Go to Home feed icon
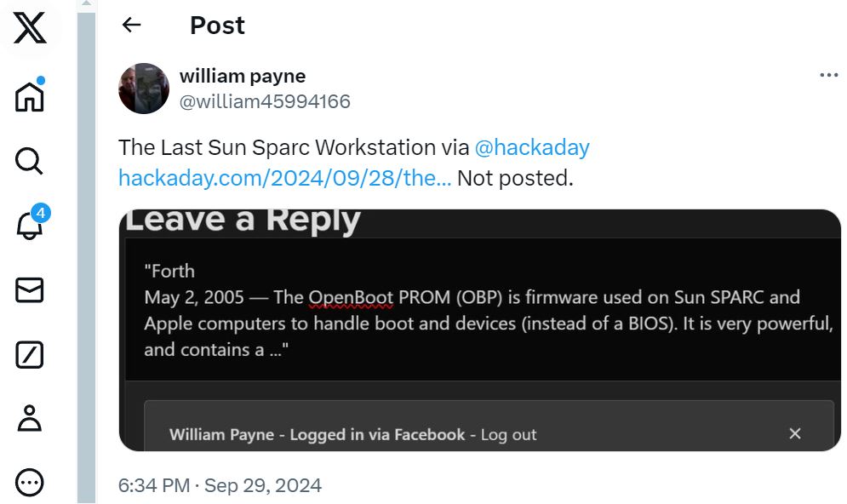Screen dimensions: 847x504 tap(30, 95)
